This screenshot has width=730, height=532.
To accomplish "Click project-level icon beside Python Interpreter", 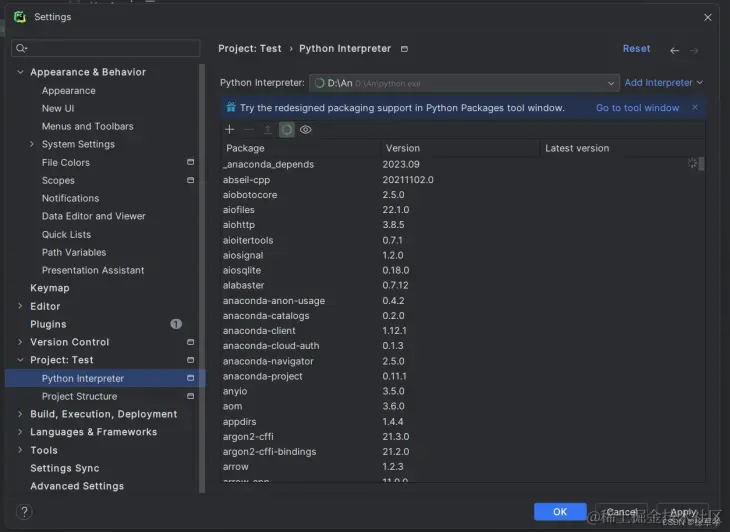I will click(190, 378).
